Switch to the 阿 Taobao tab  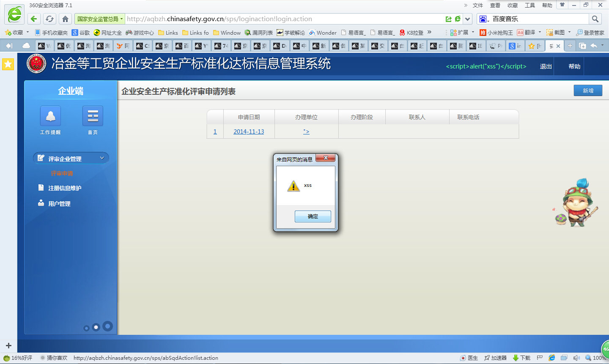(123, 46)
